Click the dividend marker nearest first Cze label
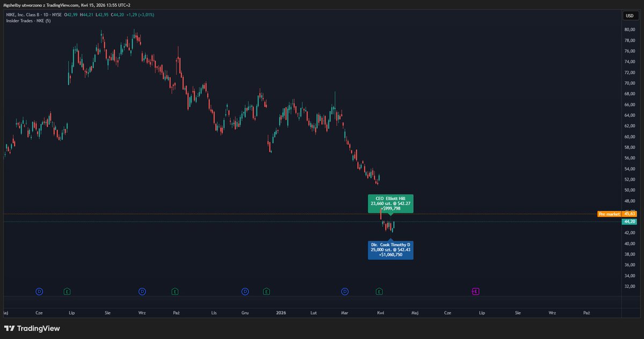The width and height of the screenshot is (644, 339). point(39,291)
